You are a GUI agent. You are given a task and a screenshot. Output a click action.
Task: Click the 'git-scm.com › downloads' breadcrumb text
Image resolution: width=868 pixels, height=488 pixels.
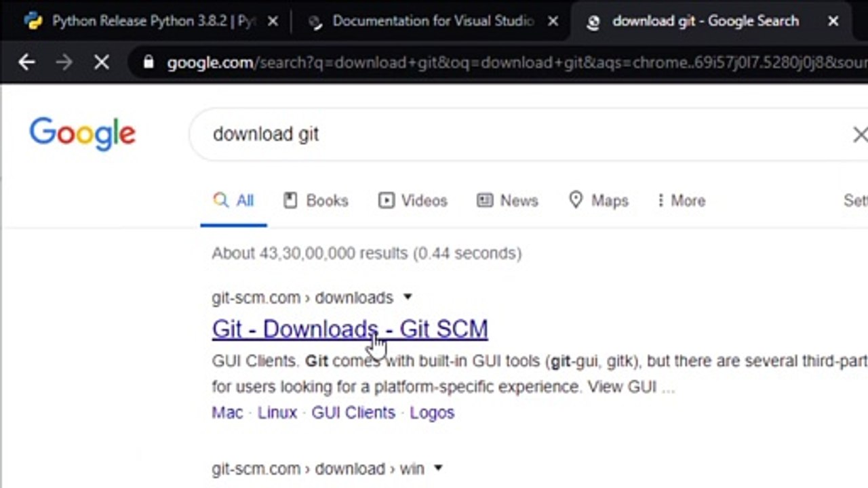point(302,298)
